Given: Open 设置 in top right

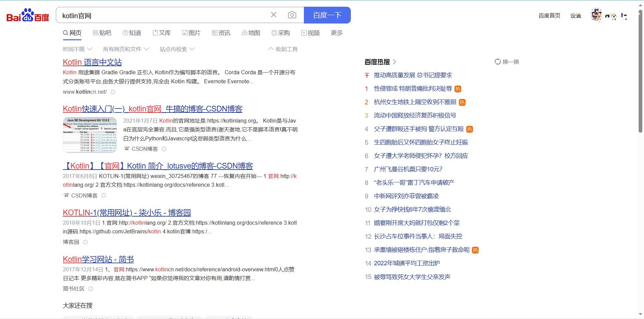Looking at the screenshot, I should (576, 15).
